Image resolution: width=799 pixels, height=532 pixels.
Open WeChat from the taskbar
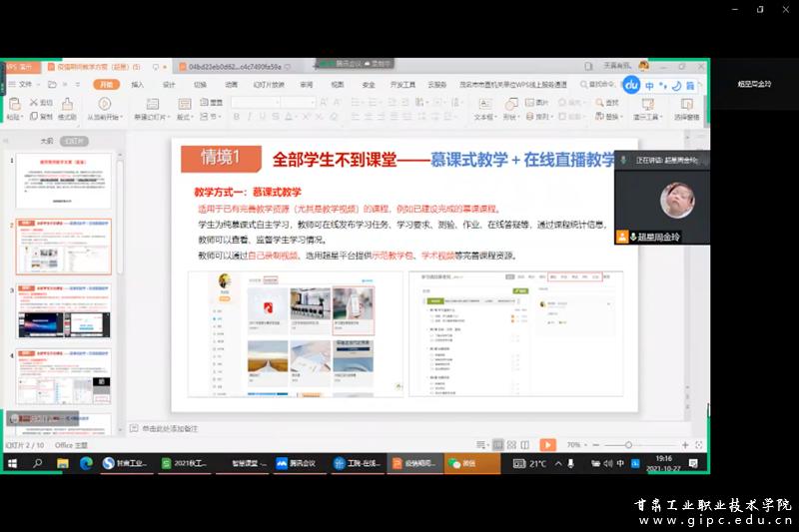(461, 464)
